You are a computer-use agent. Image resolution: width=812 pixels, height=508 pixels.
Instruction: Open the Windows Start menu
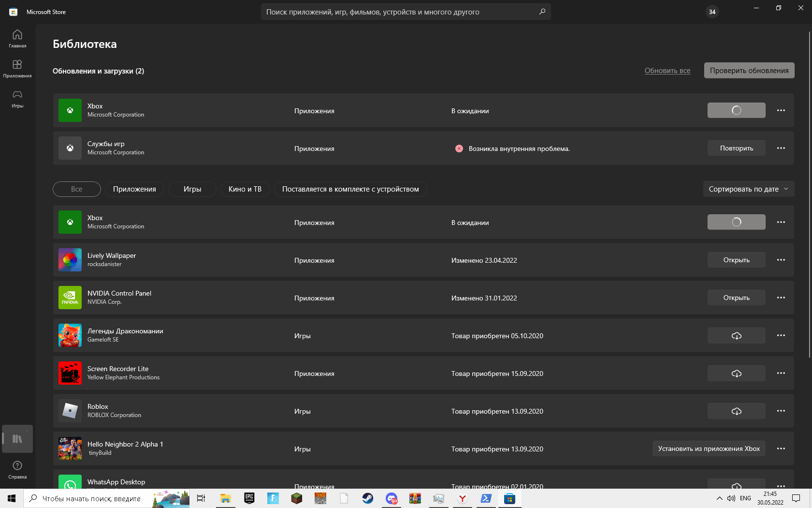[12, 498]
